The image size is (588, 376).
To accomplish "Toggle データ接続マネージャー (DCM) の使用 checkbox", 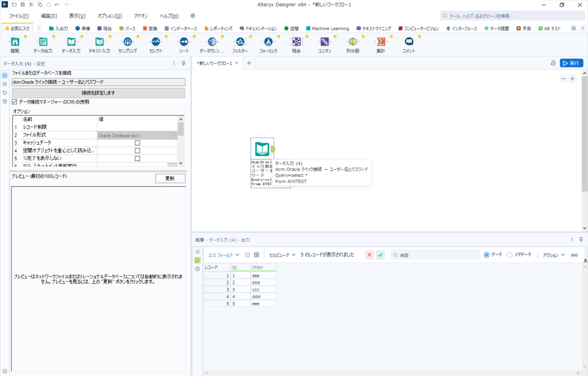I will [15, 102].
